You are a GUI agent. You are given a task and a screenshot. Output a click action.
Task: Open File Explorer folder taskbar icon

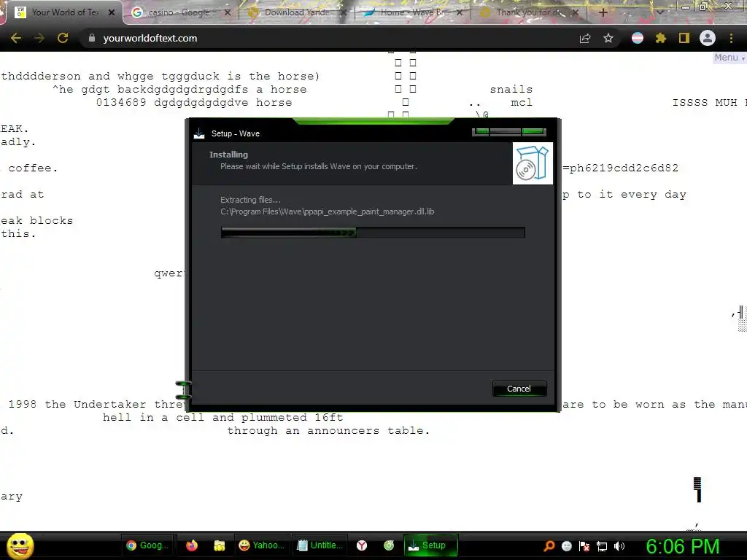point(219,545)
